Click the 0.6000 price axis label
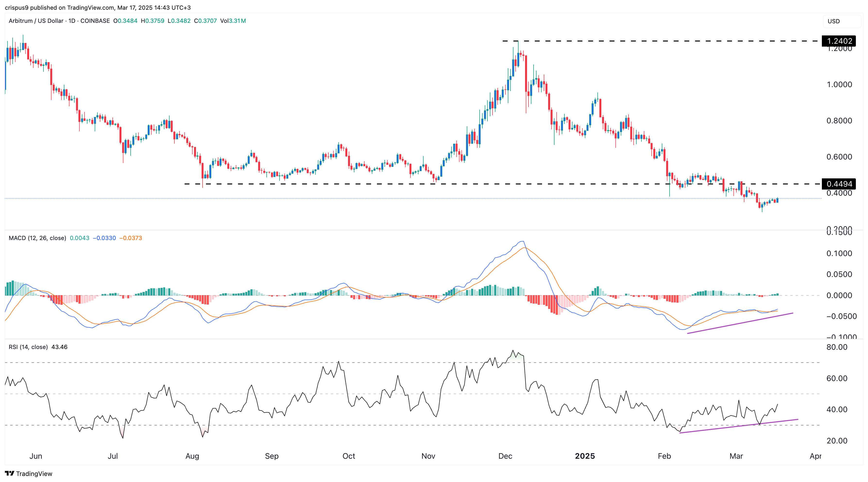 [839, 157]
